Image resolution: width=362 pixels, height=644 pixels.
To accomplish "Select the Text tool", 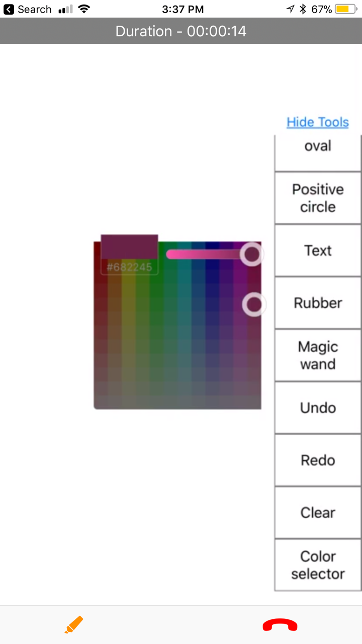I will 318,251.
